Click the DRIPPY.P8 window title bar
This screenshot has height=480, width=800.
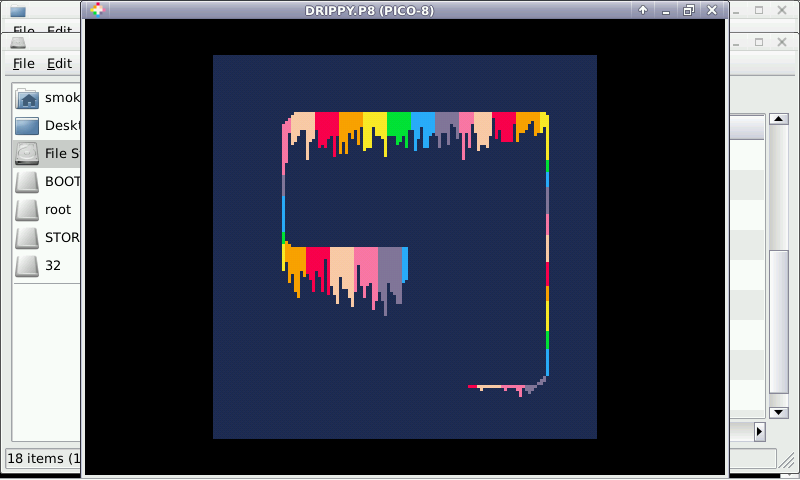click(x=400, y=10)
